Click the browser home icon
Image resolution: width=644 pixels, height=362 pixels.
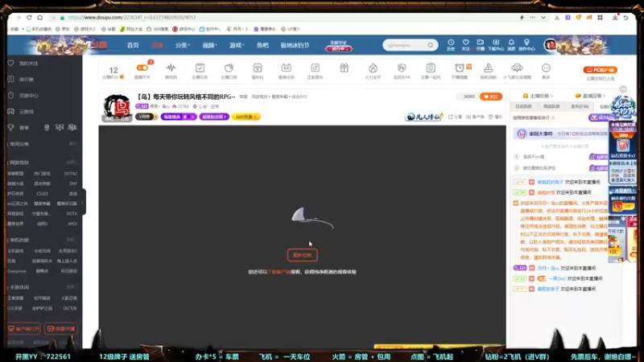[39, 18]
